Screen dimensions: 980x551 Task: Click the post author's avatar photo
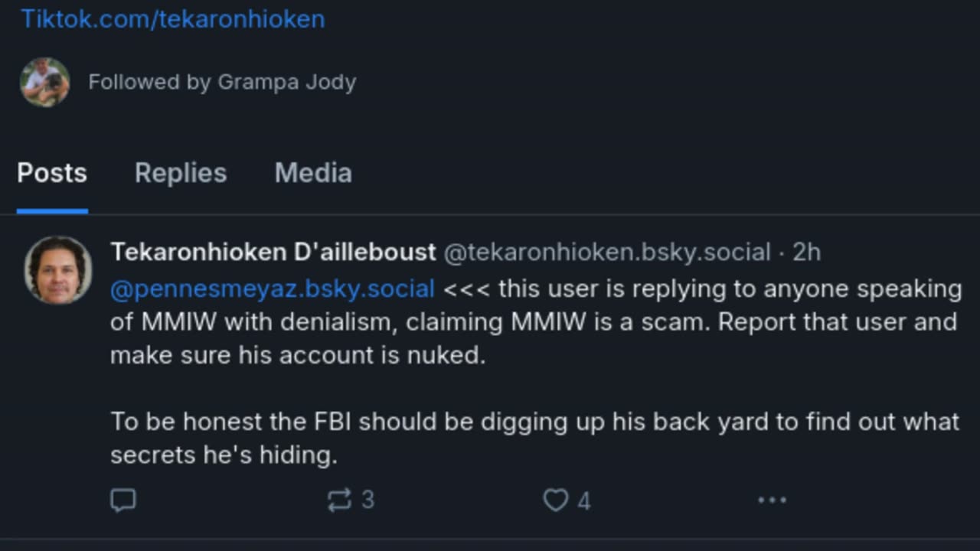58,270
